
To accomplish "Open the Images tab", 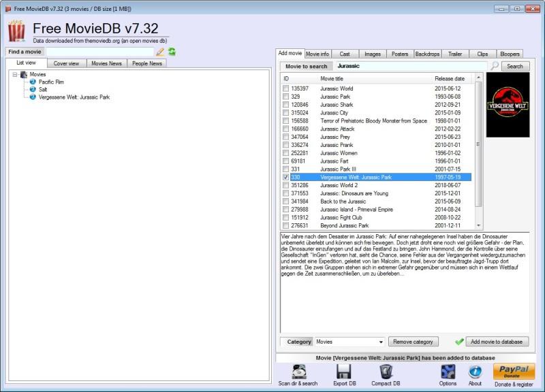I will [x=373, y=54].
